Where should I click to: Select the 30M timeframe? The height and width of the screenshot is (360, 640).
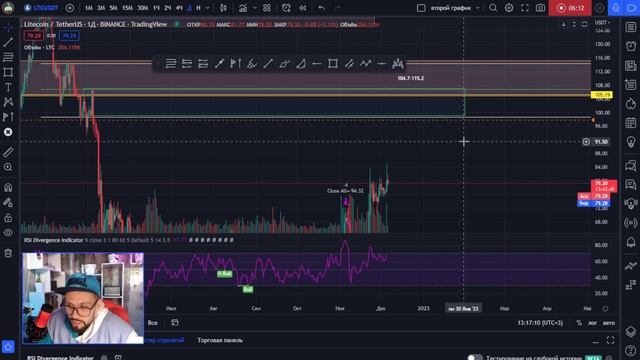click(142, 8)
